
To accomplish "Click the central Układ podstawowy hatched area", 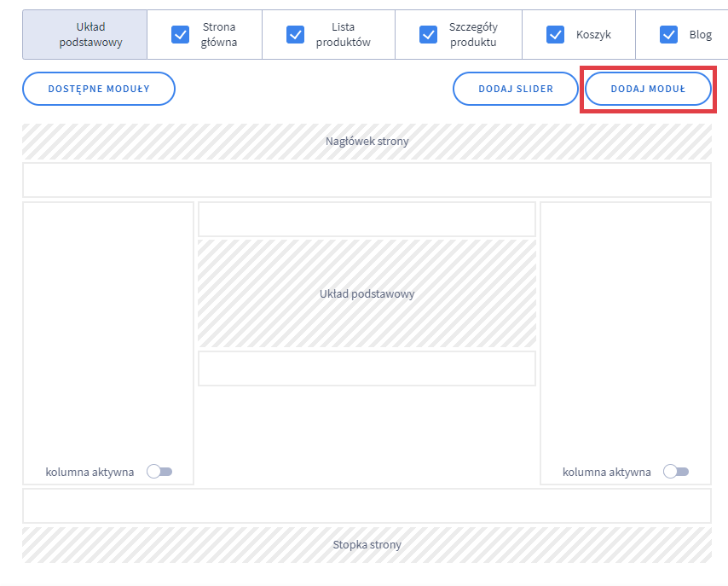I will pos(367,293).
